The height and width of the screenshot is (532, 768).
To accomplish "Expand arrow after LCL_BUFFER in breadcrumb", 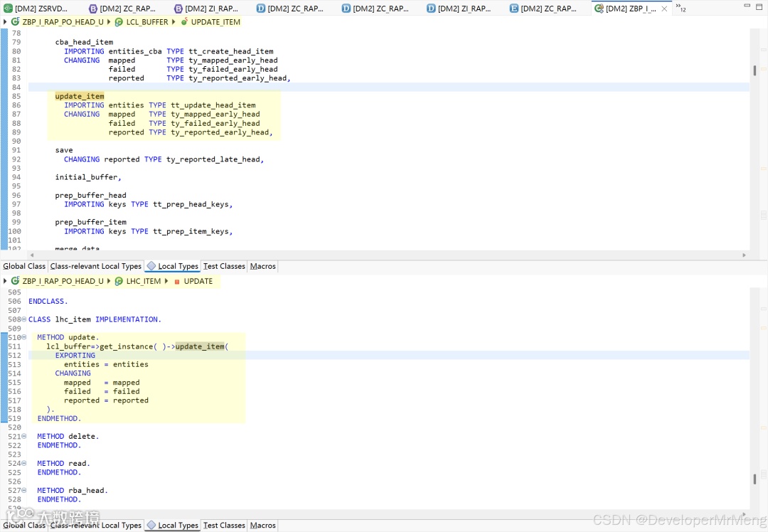I will (174, 22).
